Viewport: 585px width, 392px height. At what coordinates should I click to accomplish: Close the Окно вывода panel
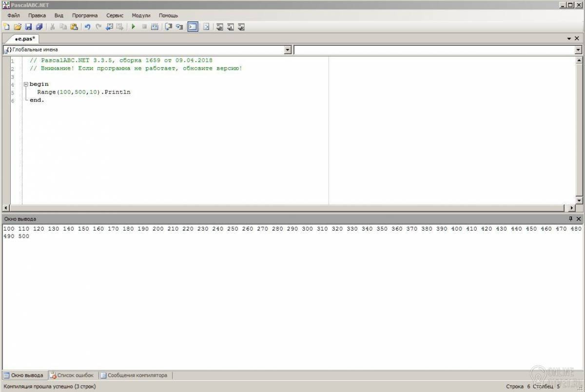(x=579, y=219)
